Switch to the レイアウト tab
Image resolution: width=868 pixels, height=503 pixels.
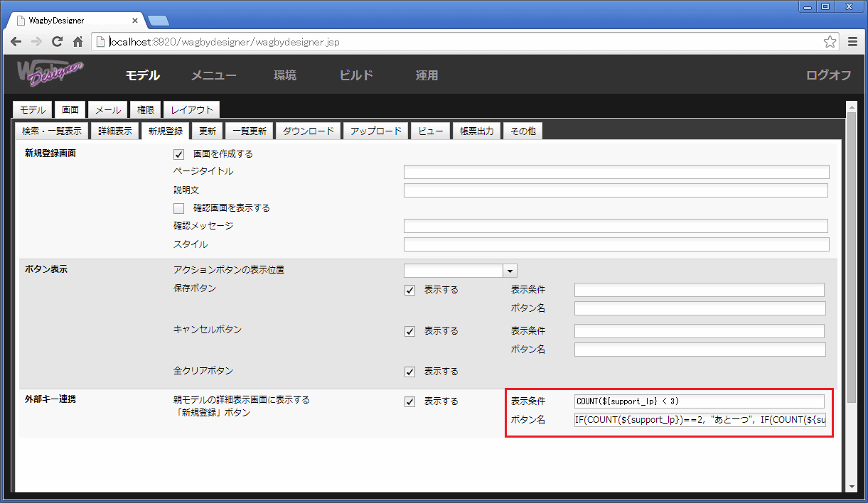pyautogui.click(x=192, y=109)
